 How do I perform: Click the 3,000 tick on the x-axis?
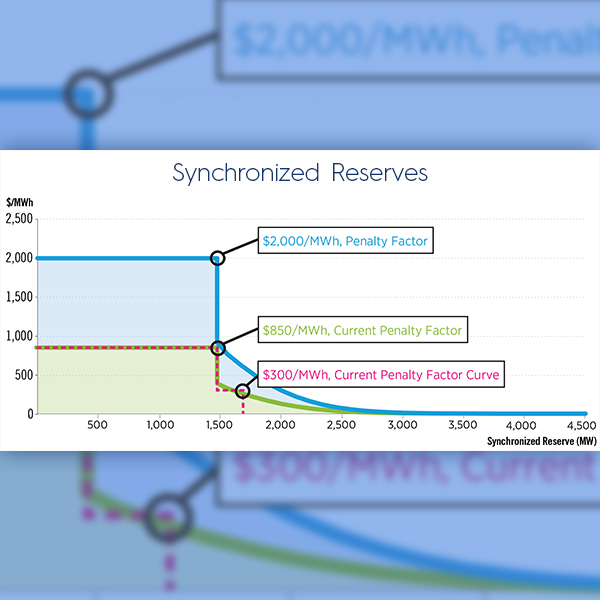(402, 424)
